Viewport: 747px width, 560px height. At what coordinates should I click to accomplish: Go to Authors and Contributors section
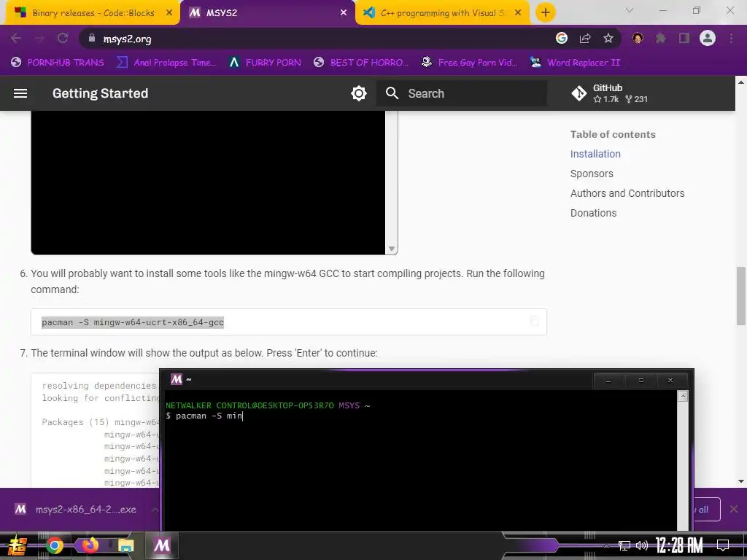pyautogui.click(x=627, y=193)
